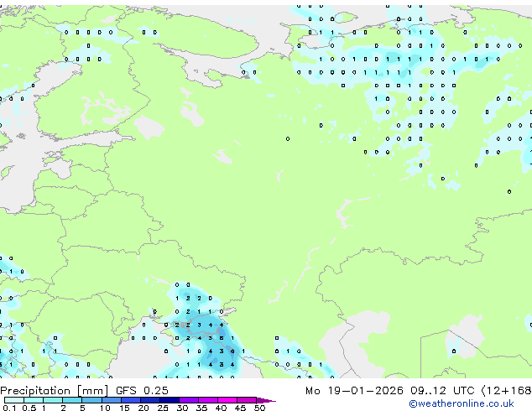Image resolution: width=532 pixels, height=411 pixels.
Task: Click the '20' legend label
Action: [143, 408]
